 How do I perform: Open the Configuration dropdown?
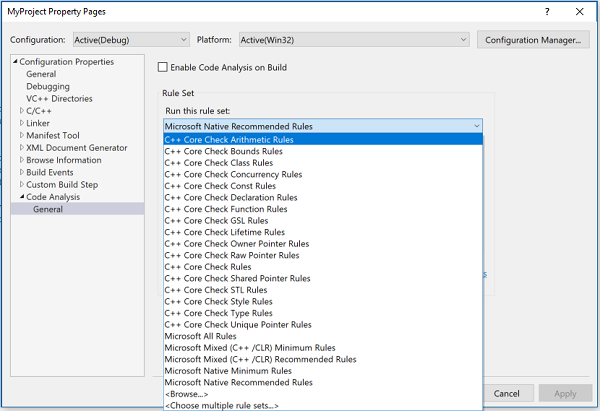click(130, 40)
